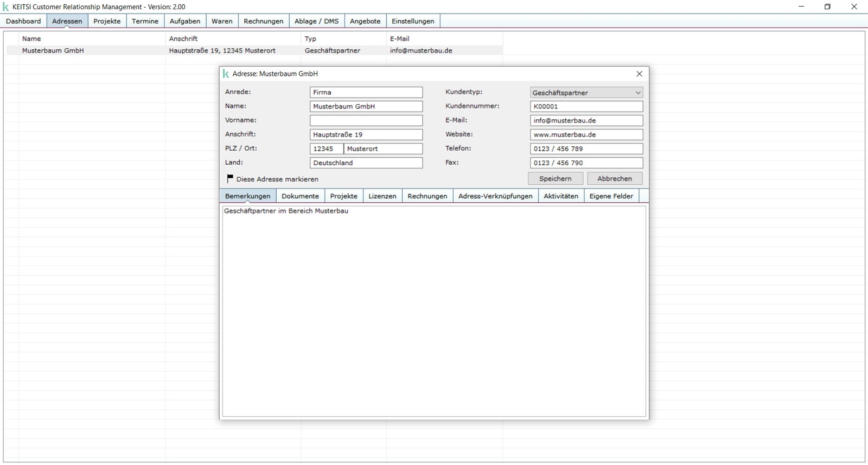Minimize the KEITSI main window
The height and width of the screenshot is (465, 868).
click(x=801, y=7)
